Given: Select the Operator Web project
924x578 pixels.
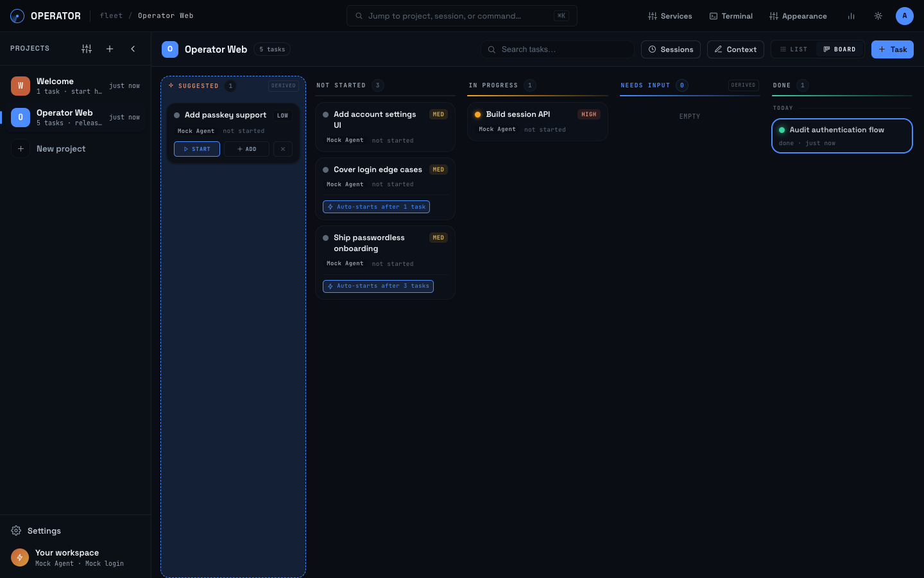Looking at the screenshot, I should 76,118.
